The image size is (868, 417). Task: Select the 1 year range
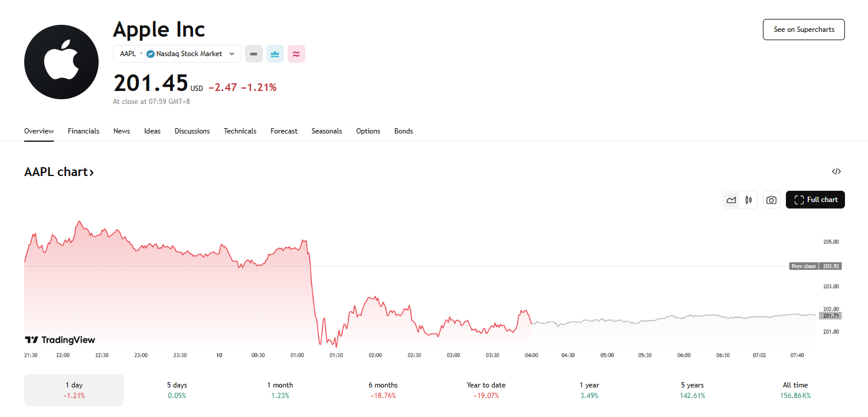(589, 390)
